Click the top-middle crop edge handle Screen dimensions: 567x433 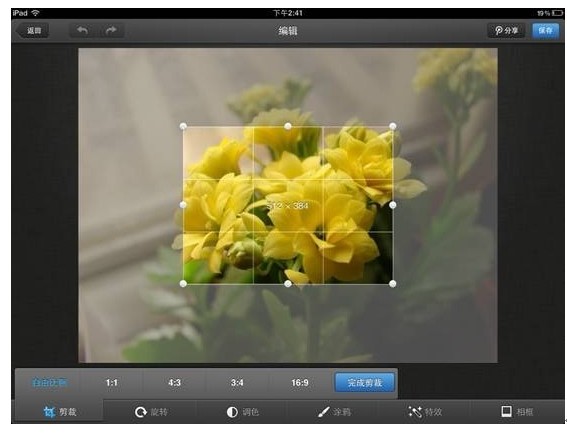(x=288, y=126)
